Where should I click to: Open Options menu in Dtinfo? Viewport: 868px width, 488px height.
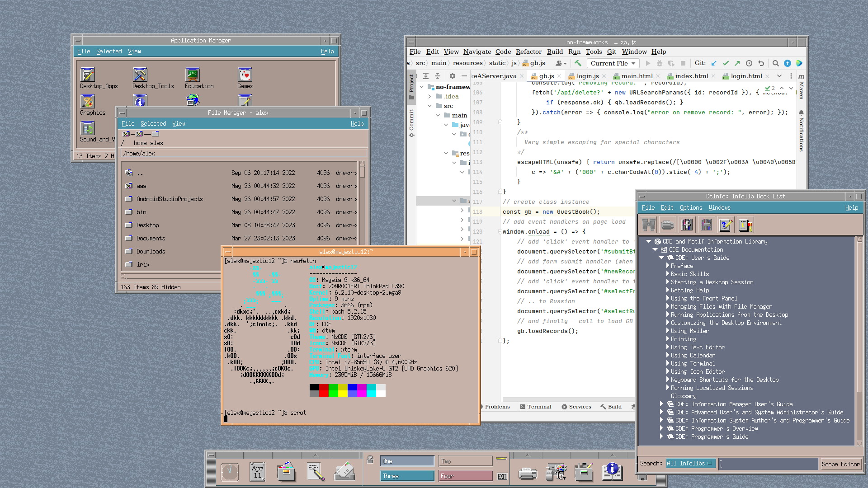point(691,207)
